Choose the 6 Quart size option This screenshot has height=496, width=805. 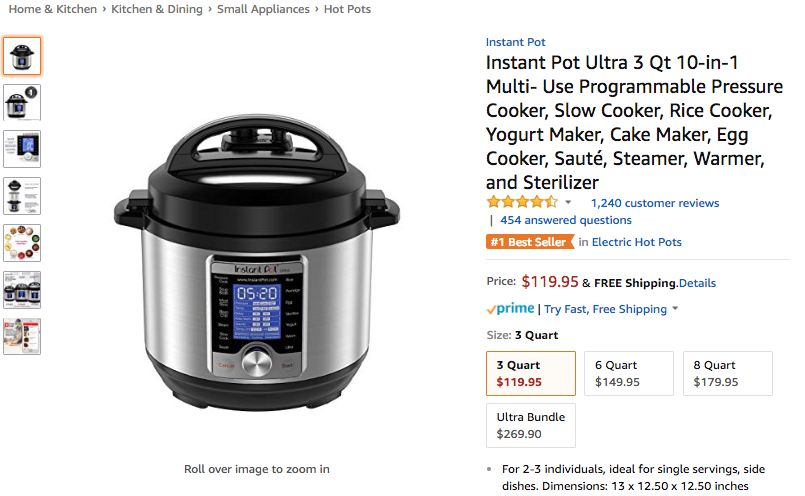tap(629, 373)
